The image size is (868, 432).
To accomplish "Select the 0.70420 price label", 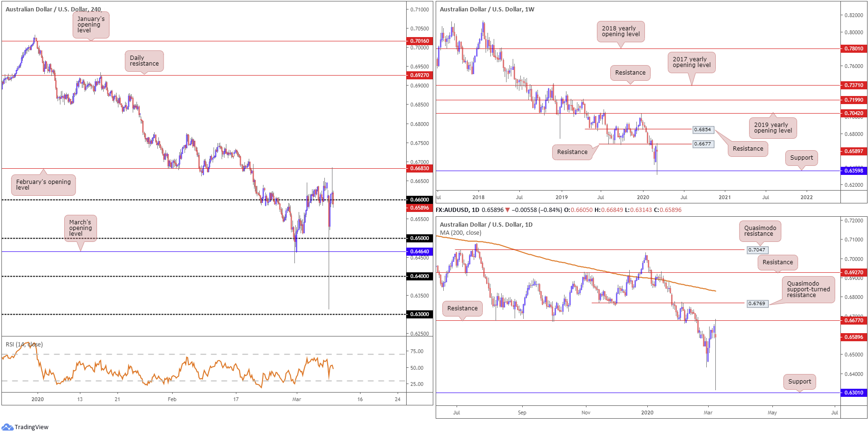I will pyautogui.click(x=853, y=113).
